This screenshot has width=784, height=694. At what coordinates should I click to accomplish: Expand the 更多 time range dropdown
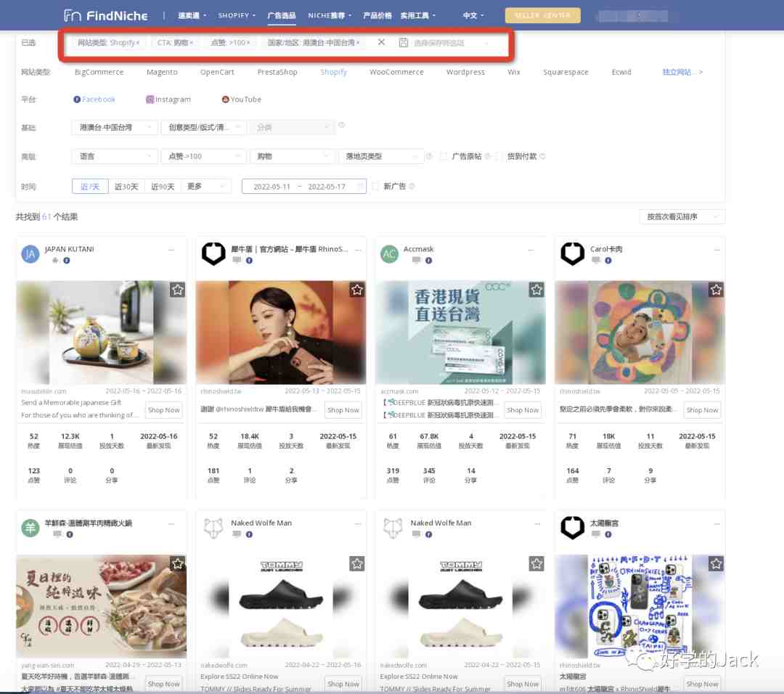(x=206, y=187)
